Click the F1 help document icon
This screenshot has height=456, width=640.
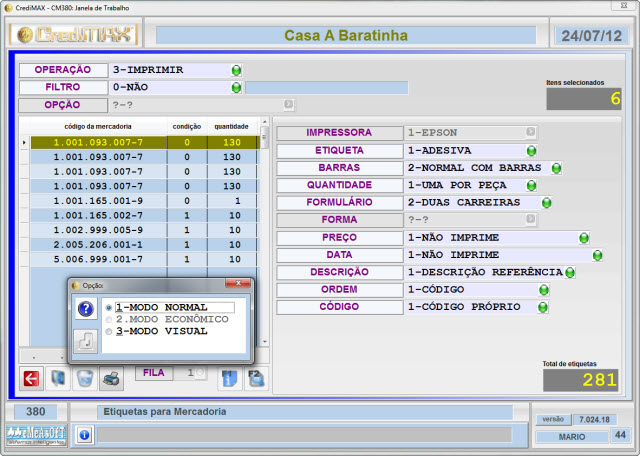click(228, 378)
